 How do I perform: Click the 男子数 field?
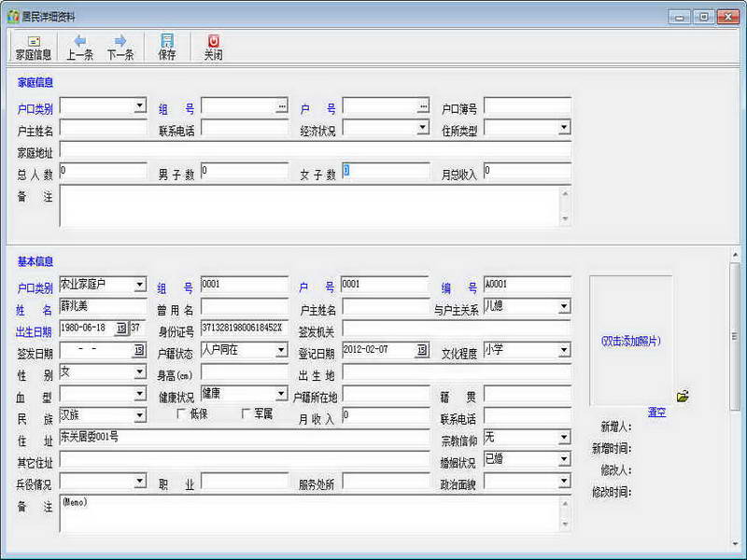(x=245, y=171)
